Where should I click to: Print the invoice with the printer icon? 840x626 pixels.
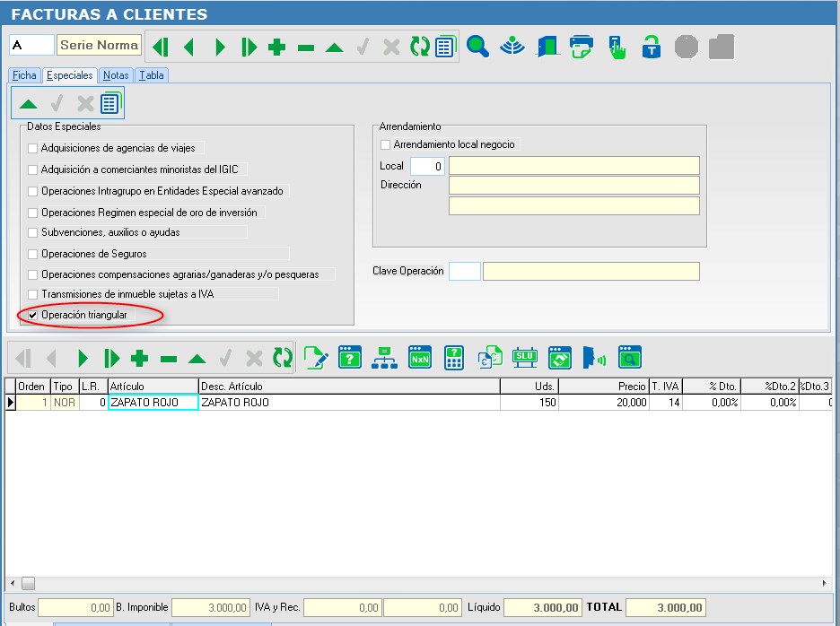pyautogui.click(x=582, y=47)
